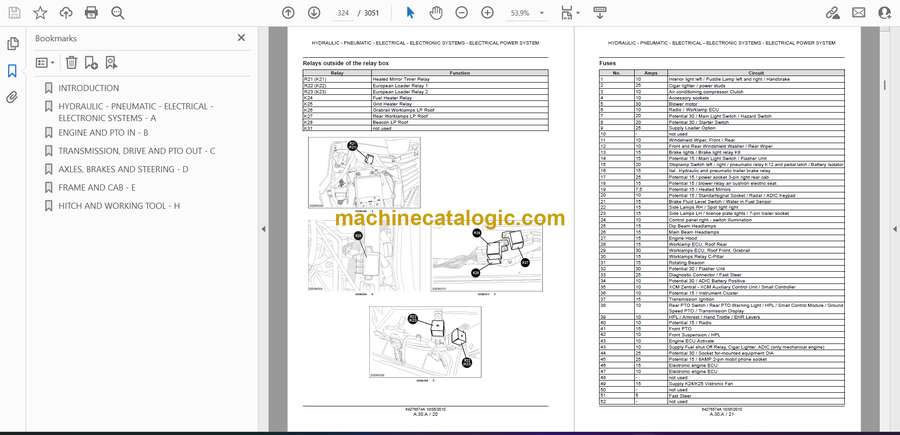Click the top relay location diagram image
Image resolution: width=900 pixels, height=435 pixels.
pyautogui.click(x=364, y=173)
